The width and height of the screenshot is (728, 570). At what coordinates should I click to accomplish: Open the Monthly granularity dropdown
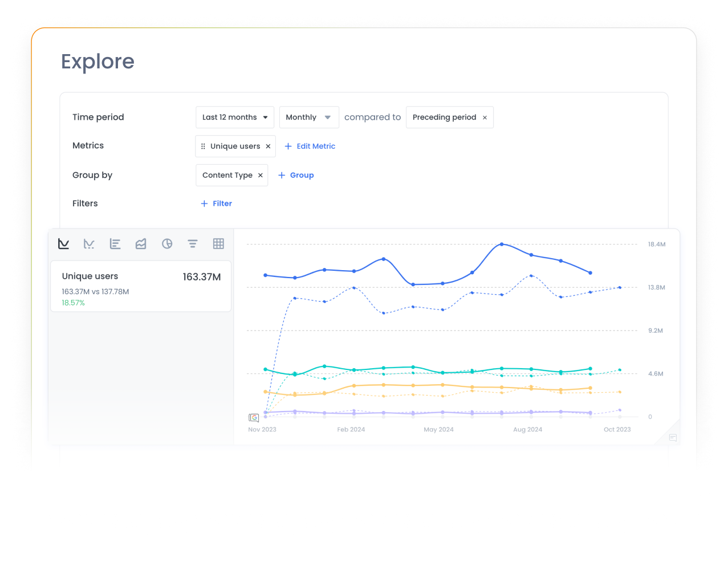(x=309, y=117)
